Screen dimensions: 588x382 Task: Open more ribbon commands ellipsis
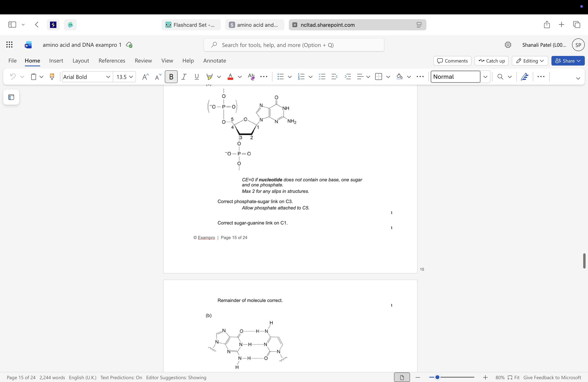[x=541, y=77]
